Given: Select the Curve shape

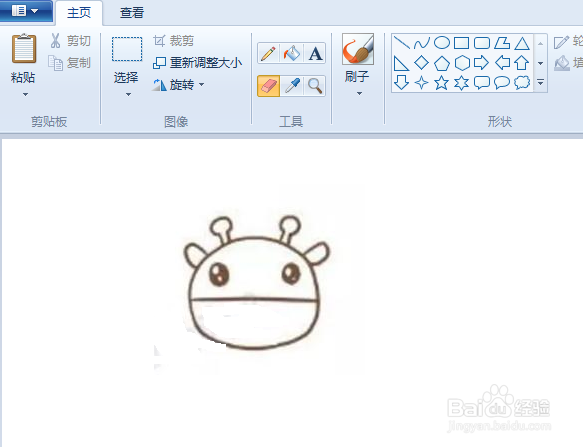Looking at the screenshot, I should coord(422,43).
